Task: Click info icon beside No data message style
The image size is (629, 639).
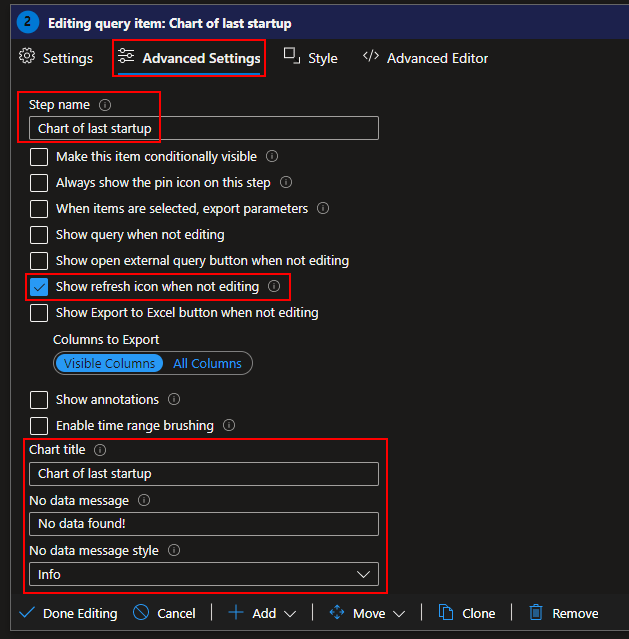Action: pos(174,551)
